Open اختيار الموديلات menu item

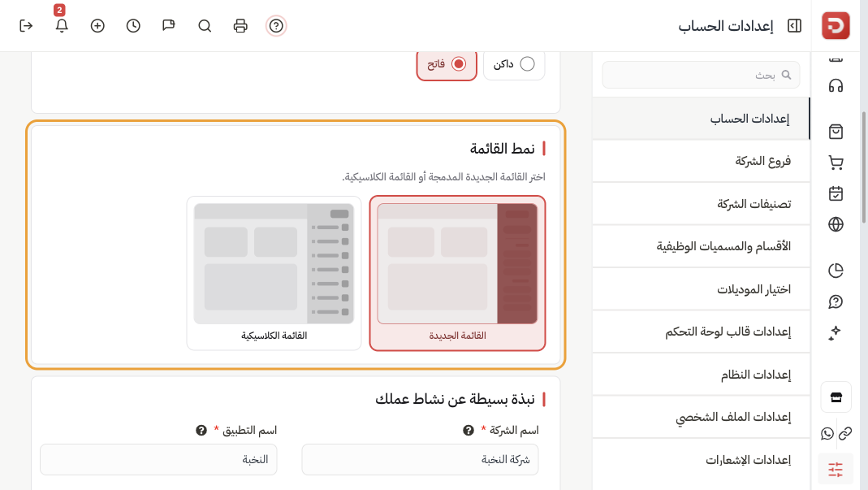click(701, 289)
